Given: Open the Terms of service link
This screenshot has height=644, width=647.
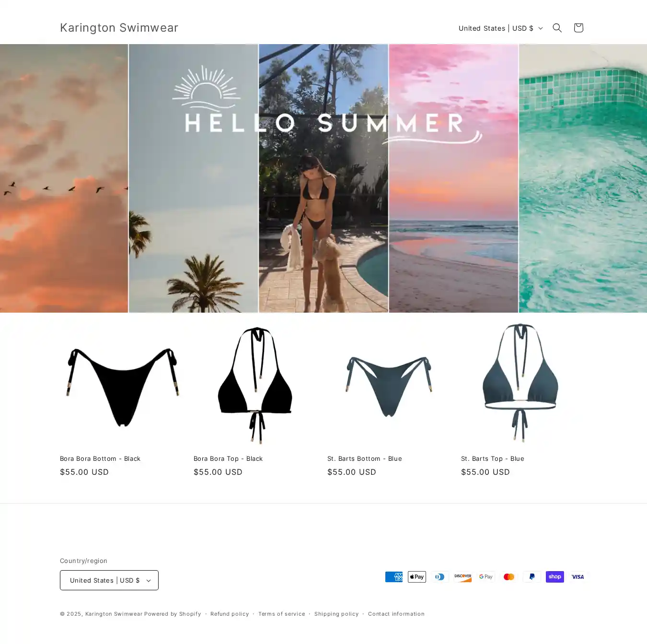Looking at the screenshot, I should tap(282, 614).
